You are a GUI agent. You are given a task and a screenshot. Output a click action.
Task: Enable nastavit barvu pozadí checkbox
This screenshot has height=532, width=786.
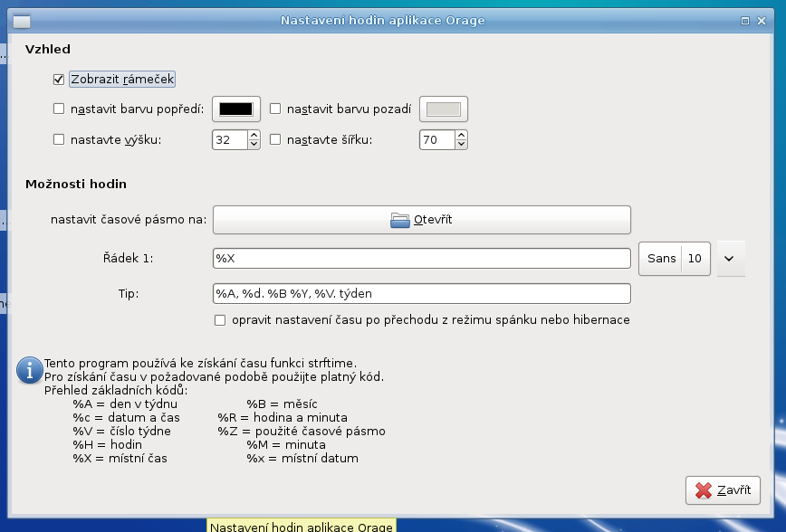click(x=275, y=109)
